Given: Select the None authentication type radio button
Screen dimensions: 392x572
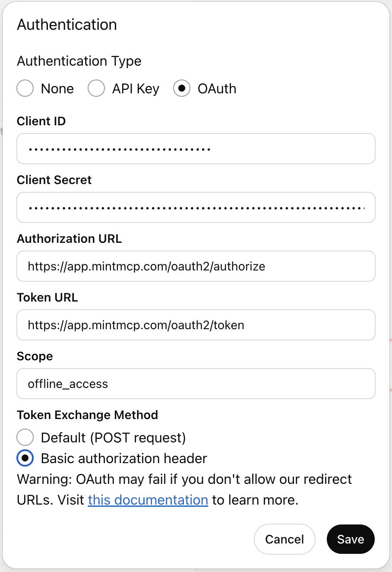Looking at the screenshot, I should (x=25, y=88).
